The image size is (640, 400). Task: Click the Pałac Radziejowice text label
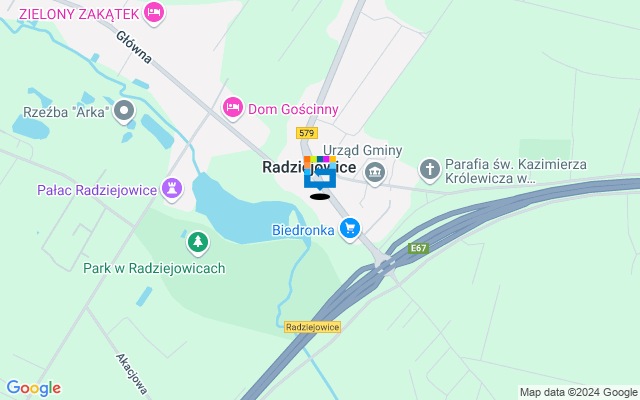(x=97, y=190)
